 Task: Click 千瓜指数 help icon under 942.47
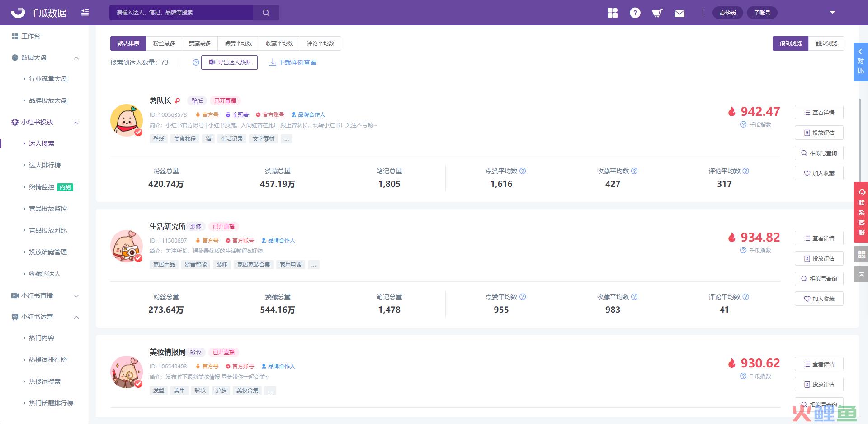[743, 124]
